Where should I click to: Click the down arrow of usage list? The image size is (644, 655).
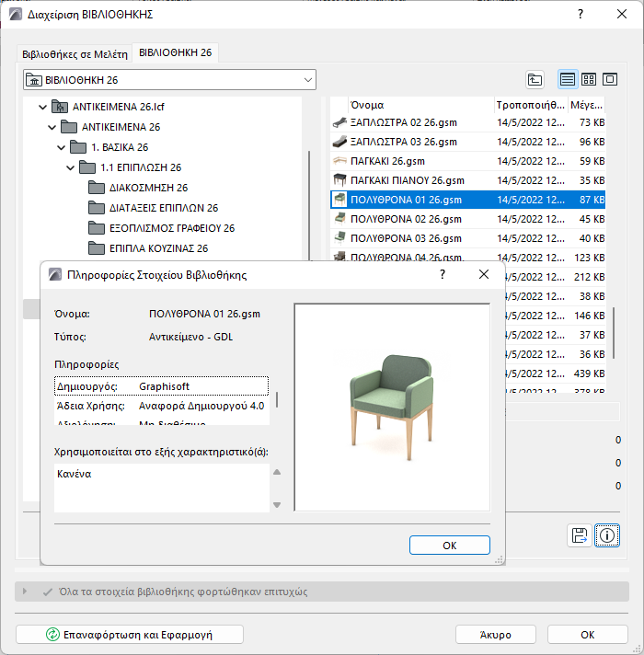tap(277, 505)
